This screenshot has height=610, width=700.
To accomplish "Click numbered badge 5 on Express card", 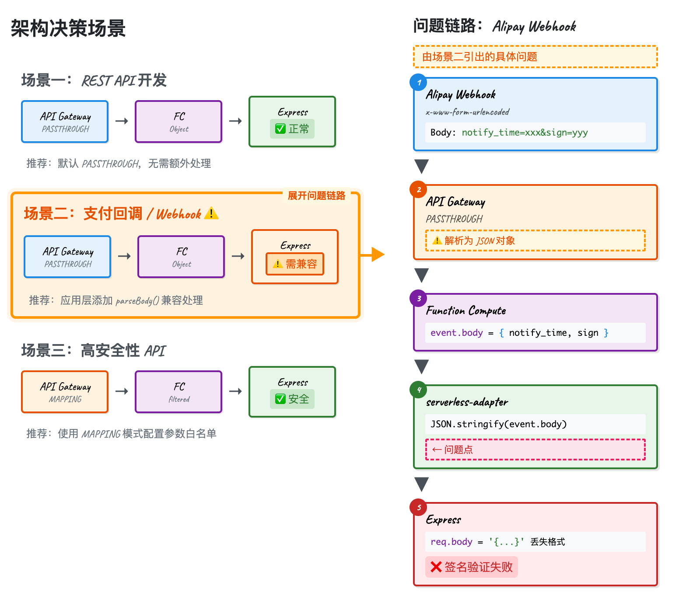I will coord(419,508).
